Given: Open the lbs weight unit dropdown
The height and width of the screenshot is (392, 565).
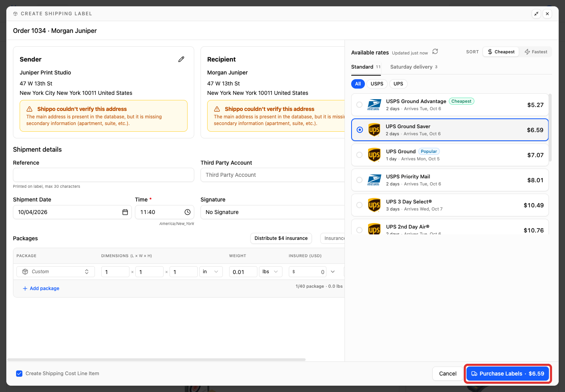Looking at the screenshot, I should [271, 272].
